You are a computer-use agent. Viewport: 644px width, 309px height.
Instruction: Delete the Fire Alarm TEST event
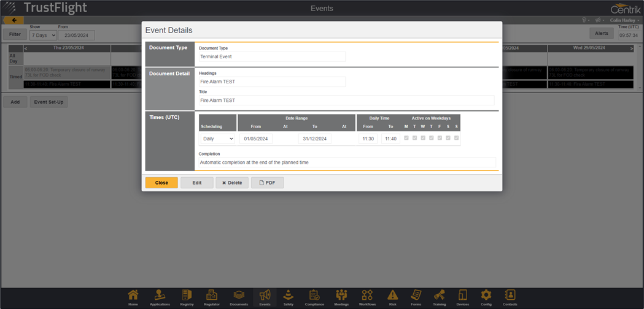click(x=231, y=183)
